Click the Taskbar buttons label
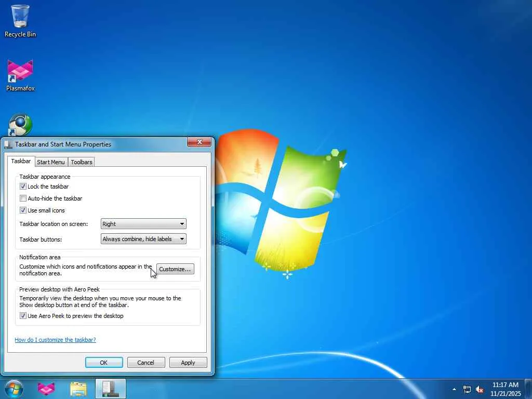This screenshot has height=399, width=532. (41, 239)
